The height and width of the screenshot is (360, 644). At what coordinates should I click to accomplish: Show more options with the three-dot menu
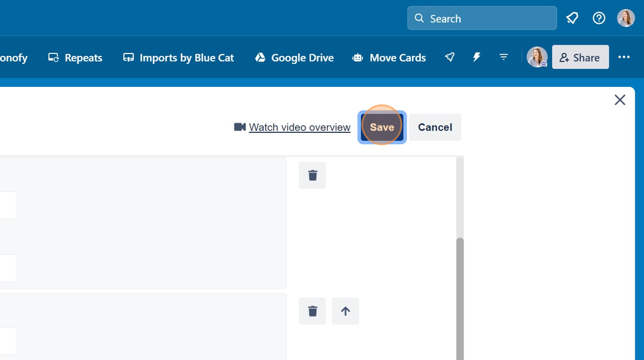(x=624, y=57)
